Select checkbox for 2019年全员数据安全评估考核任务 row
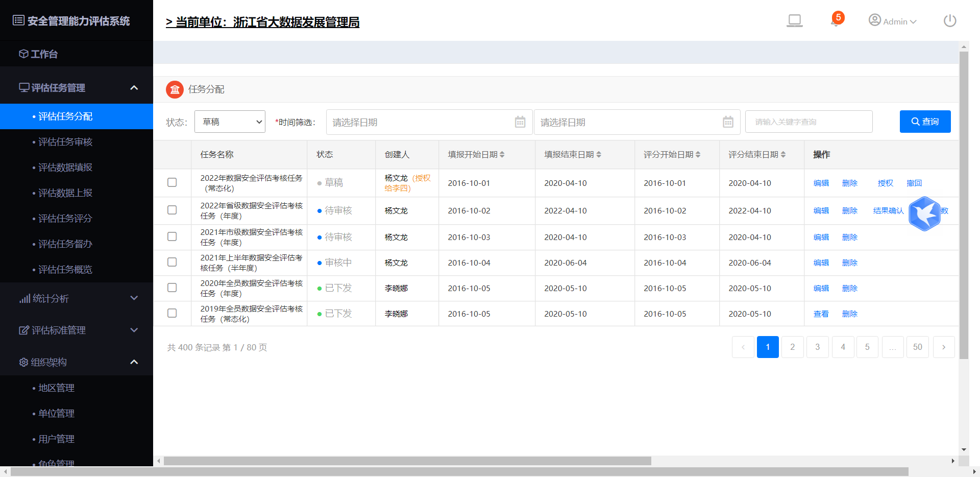 [x=172, y=313]
